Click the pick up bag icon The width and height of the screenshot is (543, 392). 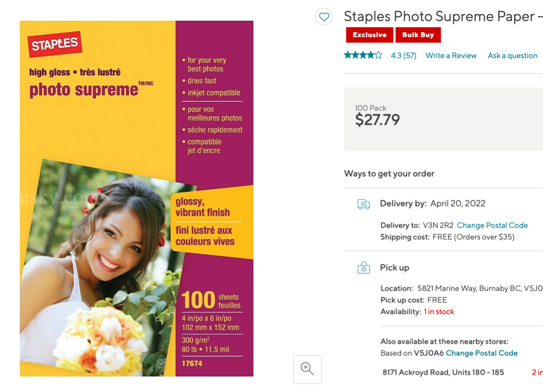click(364, 268)
